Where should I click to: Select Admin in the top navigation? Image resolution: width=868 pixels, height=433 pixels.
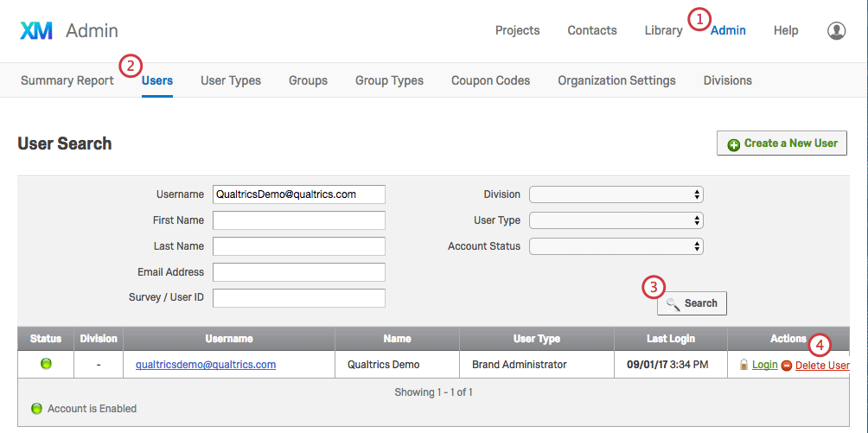(728, 30)
